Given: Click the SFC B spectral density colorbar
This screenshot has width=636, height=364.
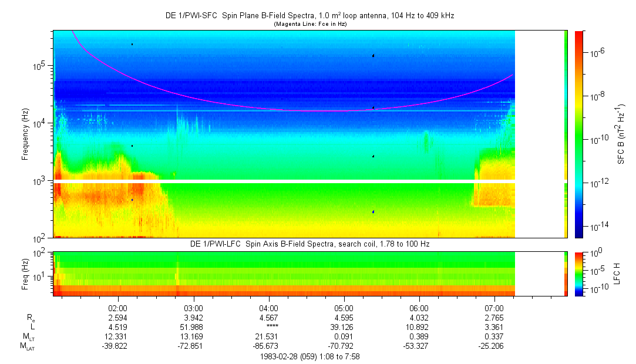Looking at the screenshot, I should coord(578,134).
